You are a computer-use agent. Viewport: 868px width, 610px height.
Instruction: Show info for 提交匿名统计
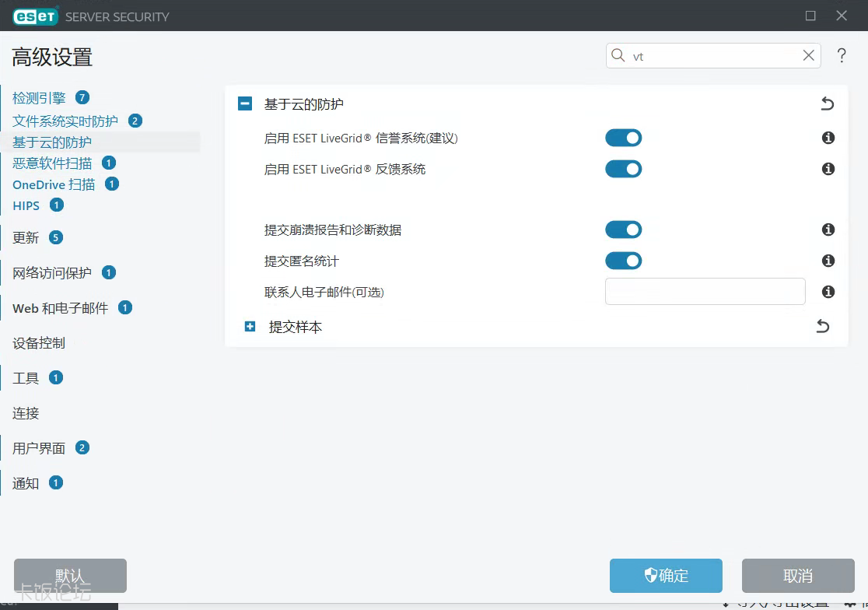coord(828,261)
